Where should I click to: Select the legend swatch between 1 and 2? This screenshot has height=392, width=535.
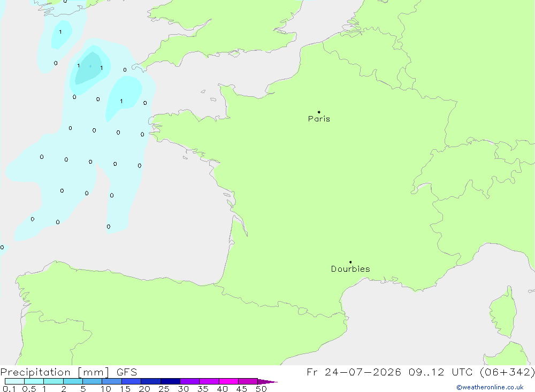point(53,381)
